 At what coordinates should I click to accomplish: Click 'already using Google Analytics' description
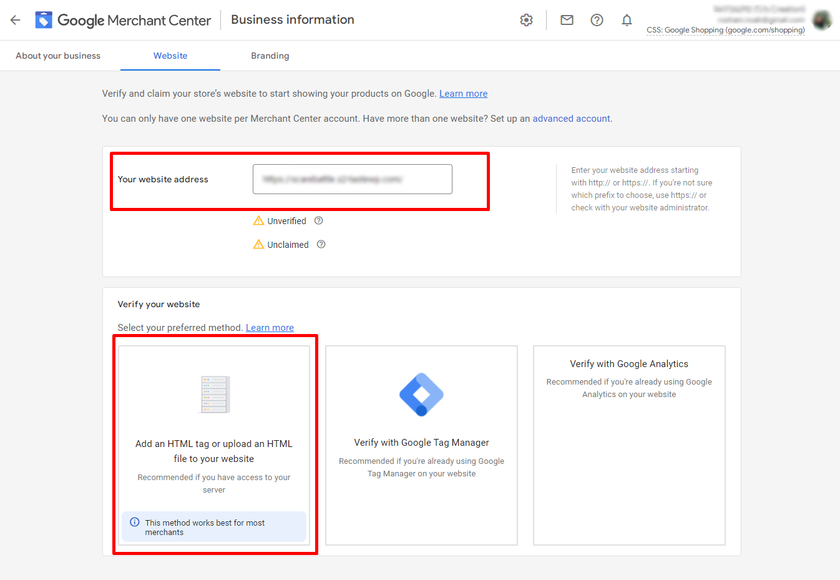[x=629, y=388]
